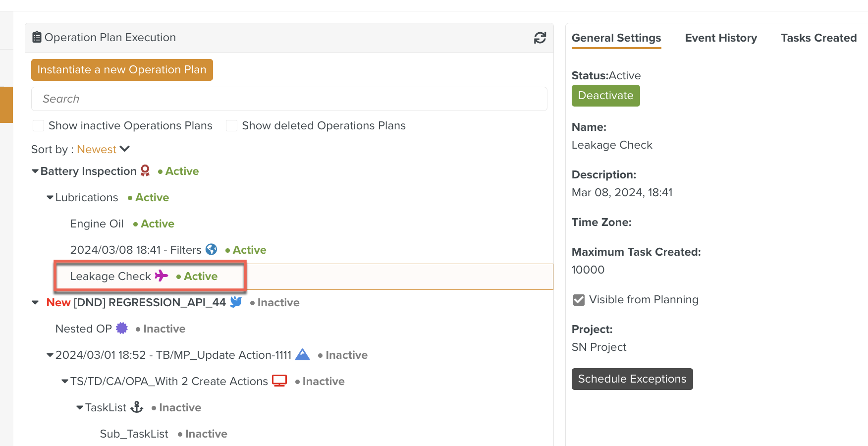Click the red ribbon icon beside Battery Inspection

145,171
